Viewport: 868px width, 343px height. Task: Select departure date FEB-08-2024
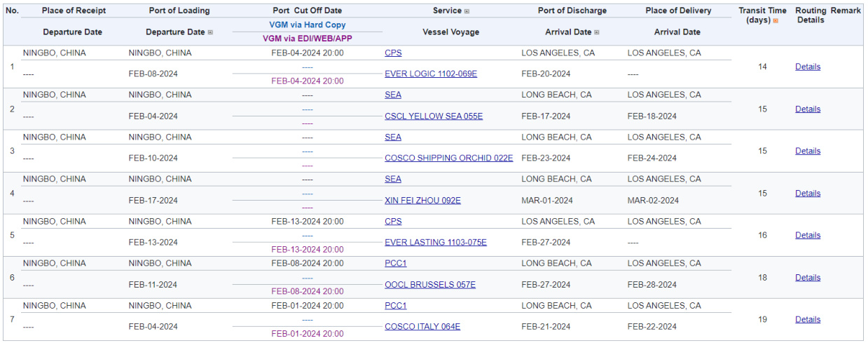click(153, 74)
